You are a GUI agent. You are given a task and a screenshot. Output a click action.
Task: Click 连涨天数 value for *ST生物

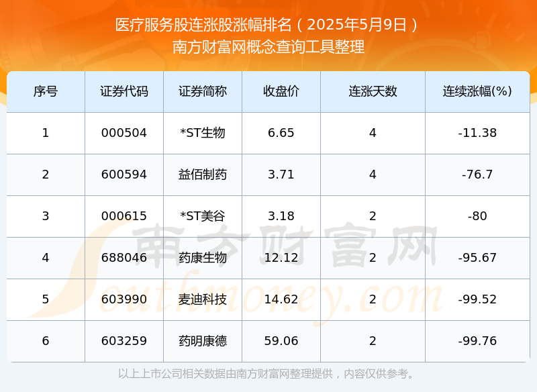pos(373,133)
